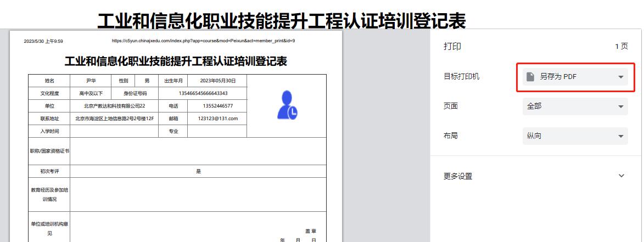The height and width of the screenshot is (242, 644).
Task: Click the 专业 label cell
Action: click(x=173, y=131)
